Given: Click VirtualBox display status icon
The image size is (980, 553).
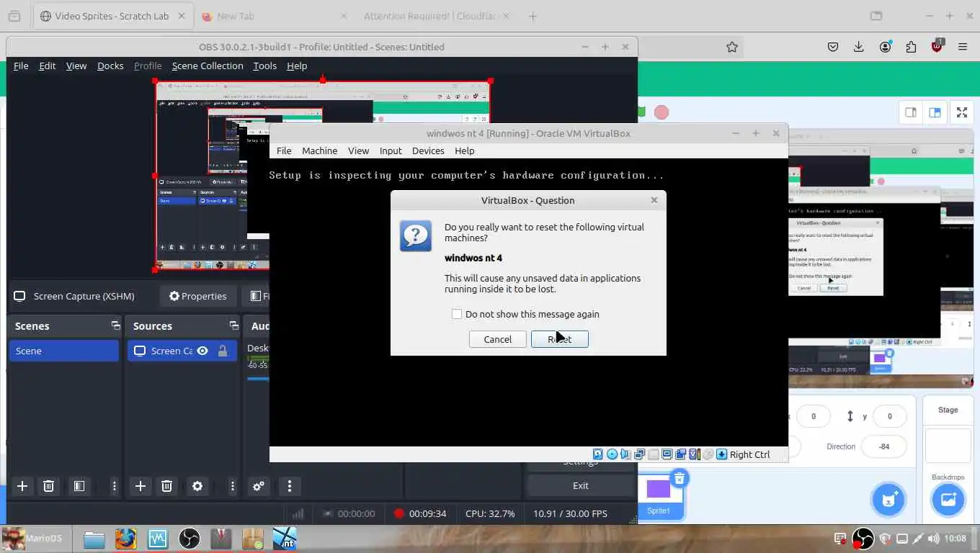Looking at the screenshot, I should (x=667, y=454).
